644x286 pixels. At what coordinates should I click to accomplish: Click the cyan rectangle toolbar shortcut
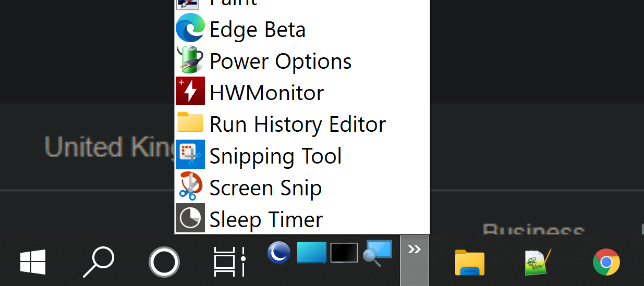coord(312,252)
